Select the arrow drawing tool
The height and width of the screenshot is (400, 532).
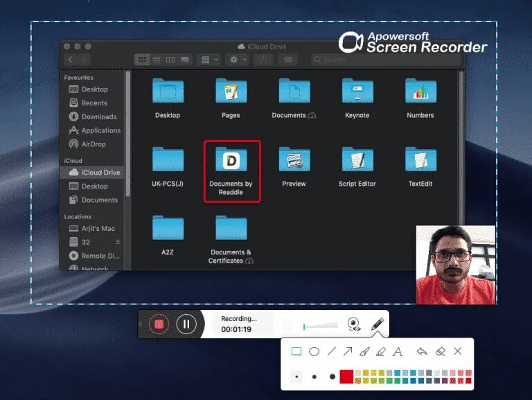tap(348, 351)
